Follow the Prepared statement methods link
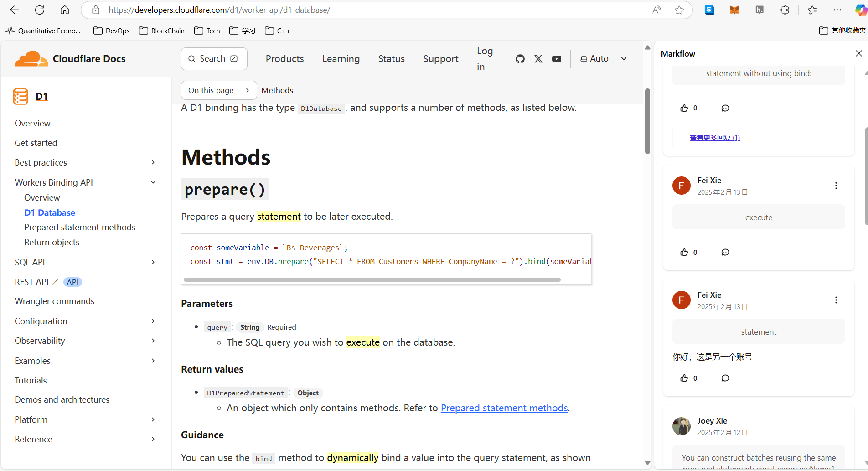Screen dimensions: 868x471 point(504,408)
